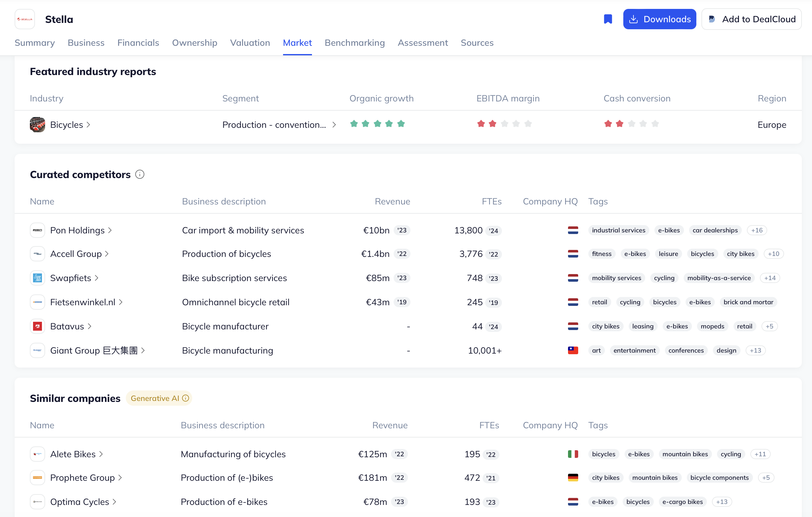Viewport: 812px width, 517px height.
Task: Open the Batavus company link
Action: pos(71,326)
